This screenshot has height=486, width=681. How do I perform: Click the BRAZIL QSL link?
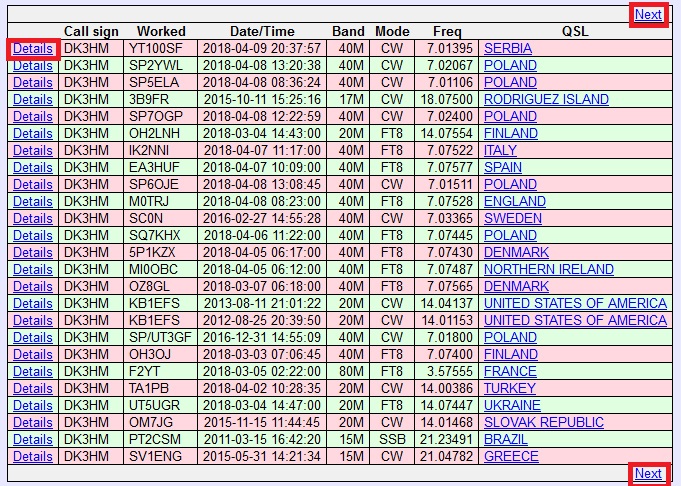pos(506,439)
